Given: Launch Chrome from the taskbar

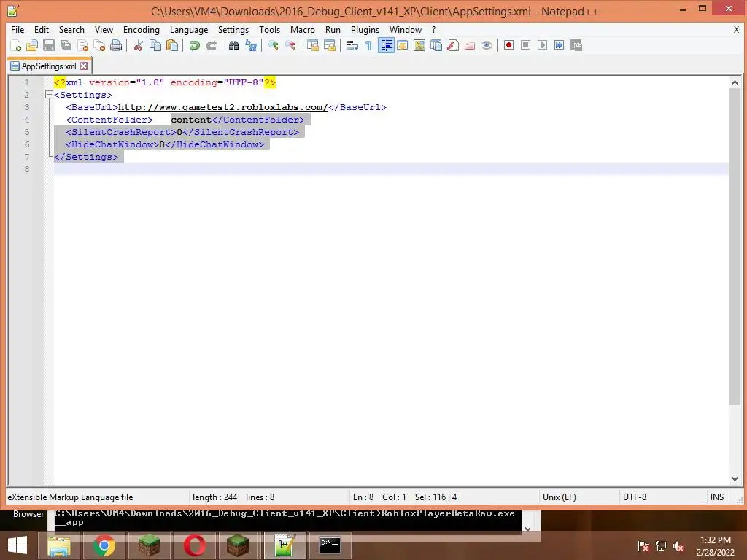Looking at the screenshot, I should (x=104, y=545).
